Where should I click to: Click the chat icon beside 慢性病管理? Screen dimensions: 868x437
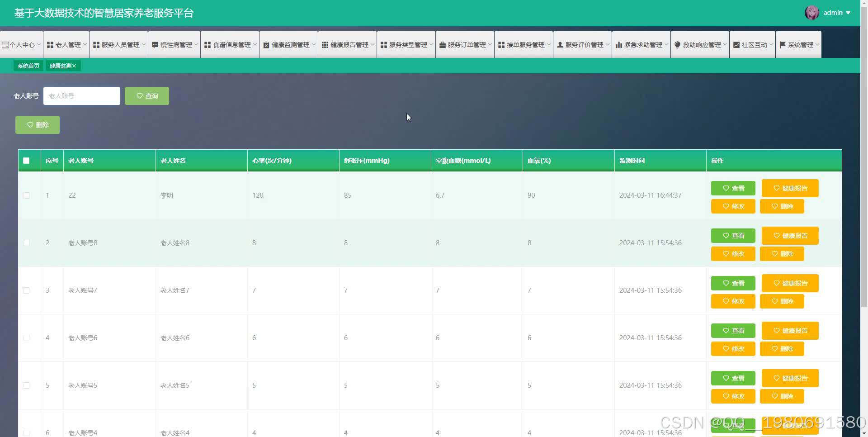point(155,45)
